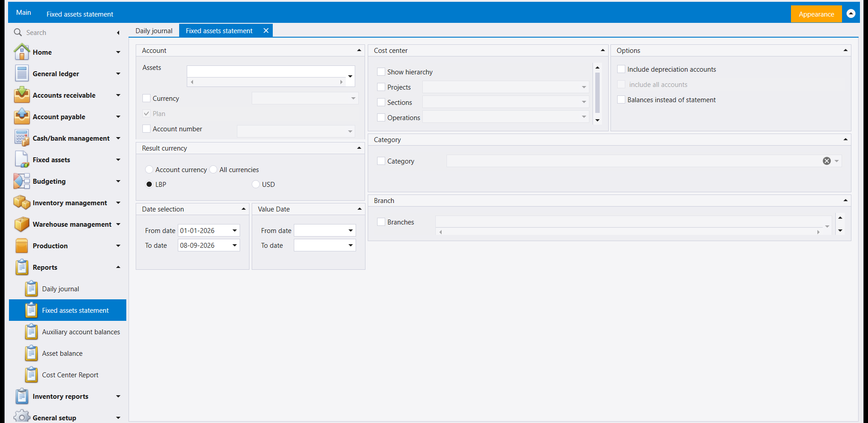
Task: Check Show hierarchy
Action: pyautogui.click(x=381, y=72)
